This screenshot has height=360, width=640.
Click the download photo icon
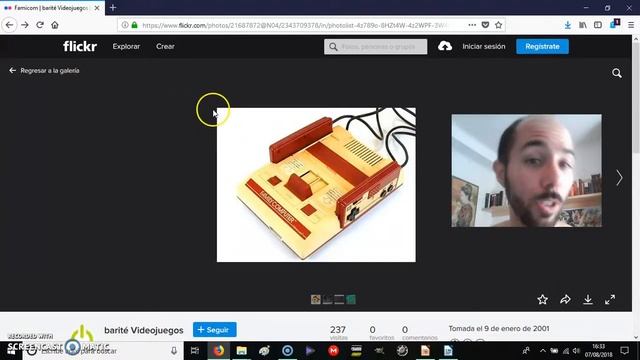click(588, 300)
